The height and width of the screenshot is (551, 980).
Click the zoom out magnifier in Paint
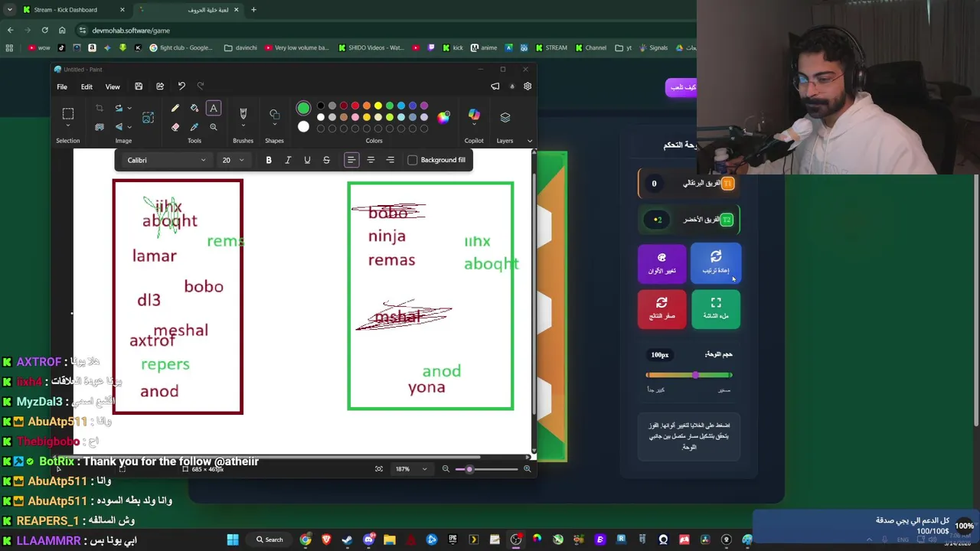pyautogui.click(x=446, y=469)
